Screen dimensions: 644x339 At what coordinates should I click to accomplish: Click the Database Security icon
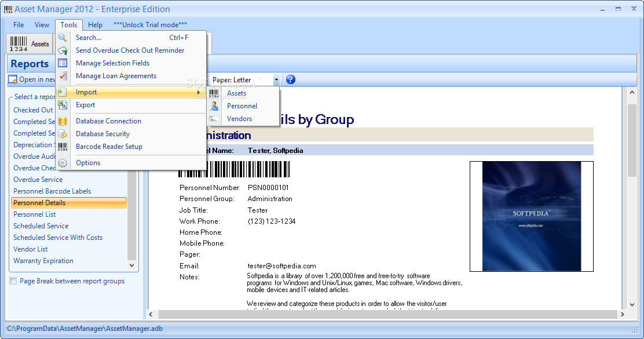[63, 134]
